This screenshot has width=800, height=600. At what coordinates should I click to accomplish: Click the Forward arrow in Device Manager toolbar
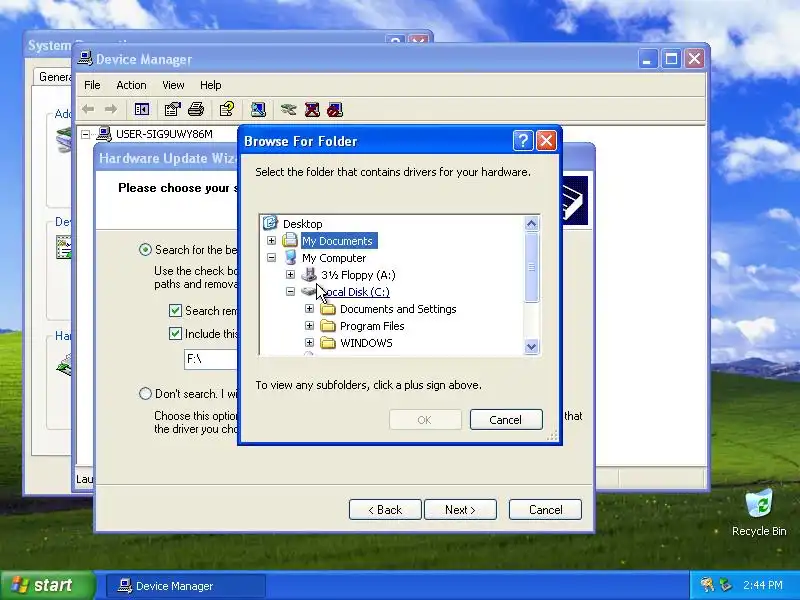pyautogui.click(x=111, y=109)
